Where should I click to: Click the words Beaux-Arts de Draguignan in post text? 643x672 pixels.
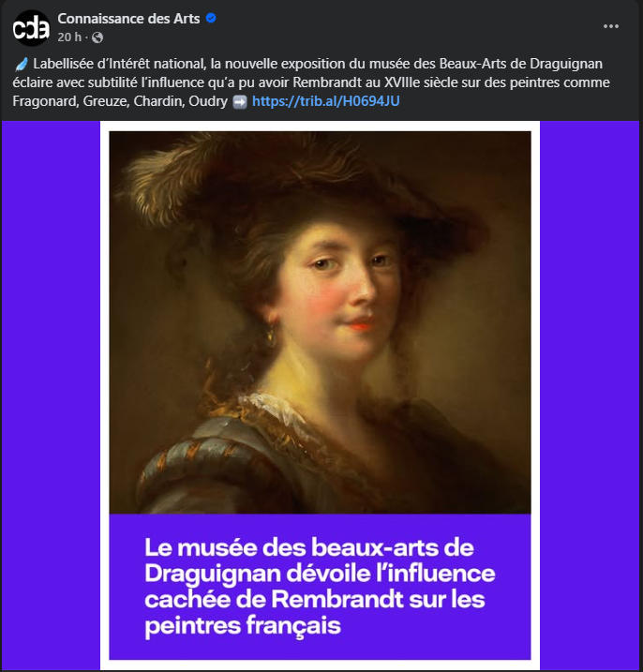pyautogui.click(x=521, y=64)
